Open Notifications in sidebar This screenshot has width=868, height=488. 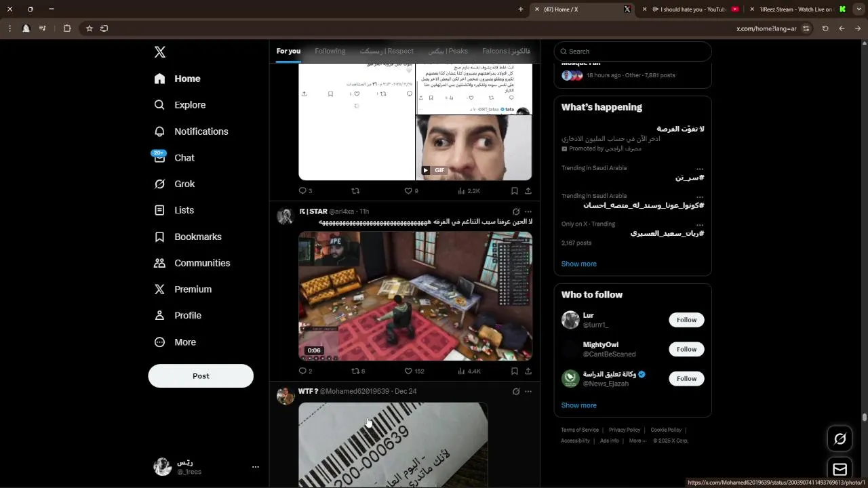[x=191, y=131]
